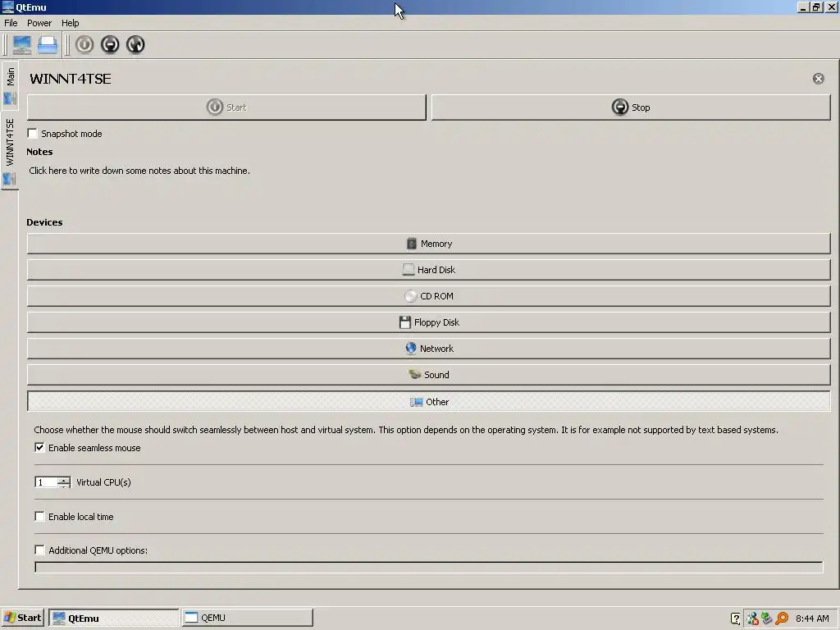Expand the Network device section

(428, 349)
